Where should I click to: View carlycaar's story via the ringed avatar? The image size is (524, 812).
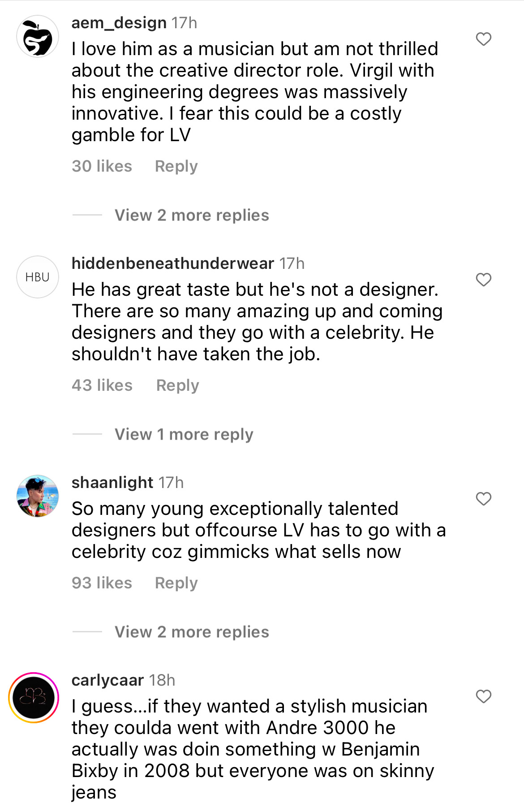click(34, 698)
